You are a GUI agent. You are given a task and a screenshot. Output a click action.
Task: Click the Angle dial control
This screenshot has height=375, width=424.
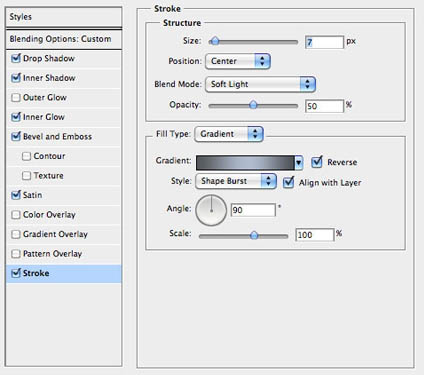pyautogui.click(x=211, y=210)
